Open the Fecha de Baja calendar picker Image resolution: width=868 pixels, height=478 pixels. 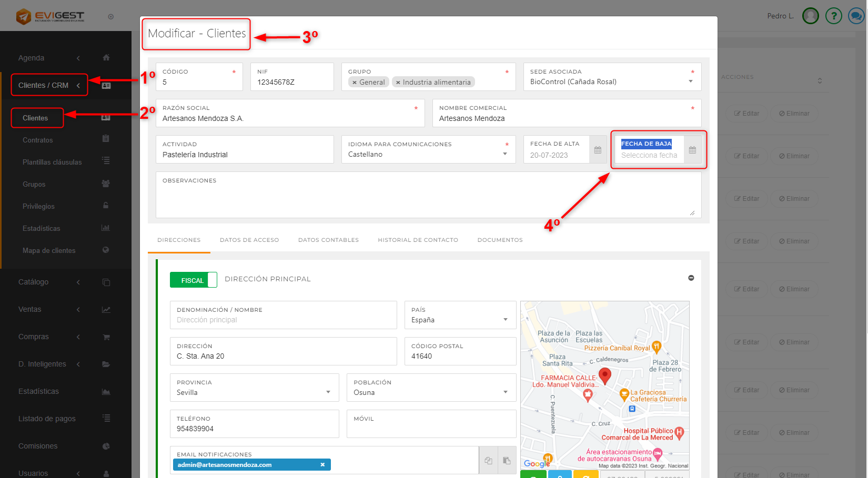coord(692,150)
